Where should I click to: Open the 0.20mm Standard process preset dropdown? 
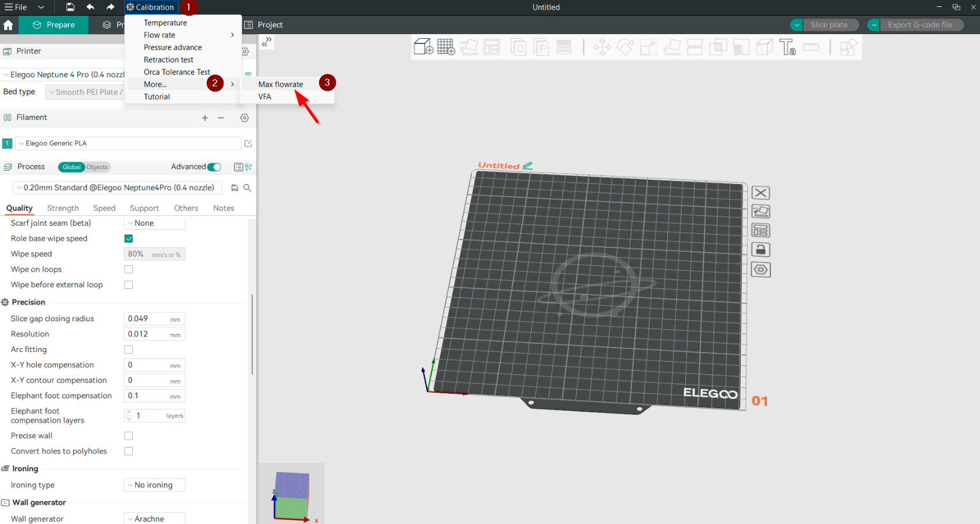pyautogui.click(x=118, y=188)
